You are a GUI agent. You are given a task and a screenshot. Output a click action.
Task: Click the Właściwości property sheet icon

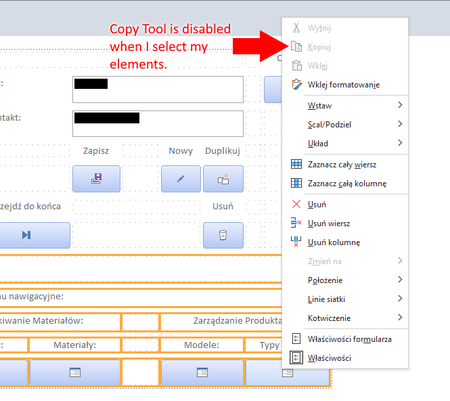[x=296, y=358]
